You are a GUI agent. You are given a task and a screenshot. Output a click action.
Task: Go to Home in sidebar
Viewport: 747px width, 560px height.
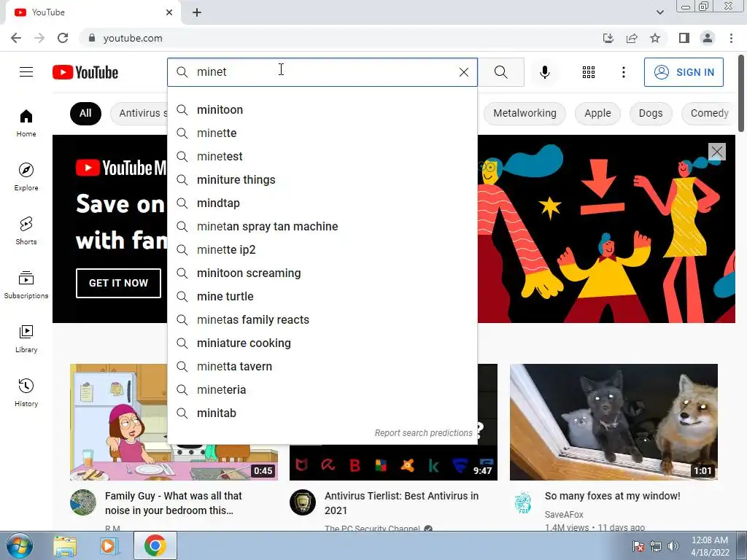coord(26,122)
